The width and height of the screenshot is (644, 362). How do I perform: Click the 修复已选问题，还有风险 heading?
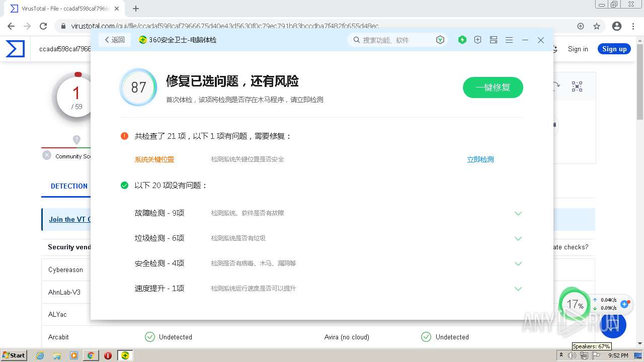(x=232, y=81)
